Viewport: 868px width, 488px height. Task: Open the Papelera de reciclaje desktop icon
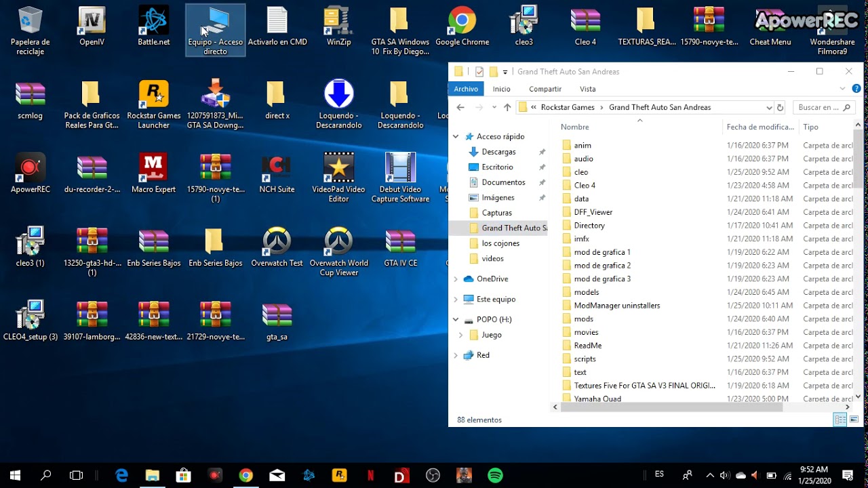pos(30,30)
